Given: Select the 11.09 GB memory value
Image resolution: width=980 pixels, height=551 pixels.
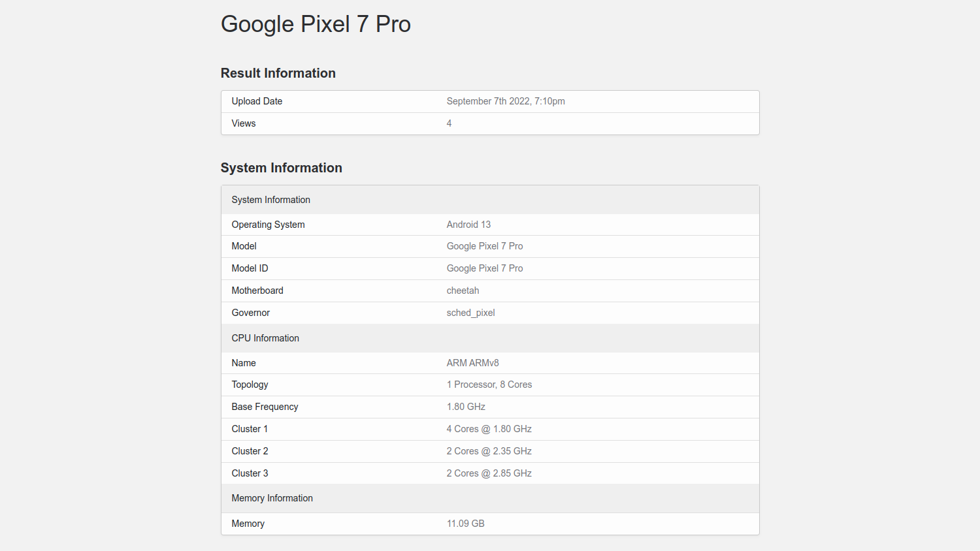Looking at the screenshot, I should point(465,524).
